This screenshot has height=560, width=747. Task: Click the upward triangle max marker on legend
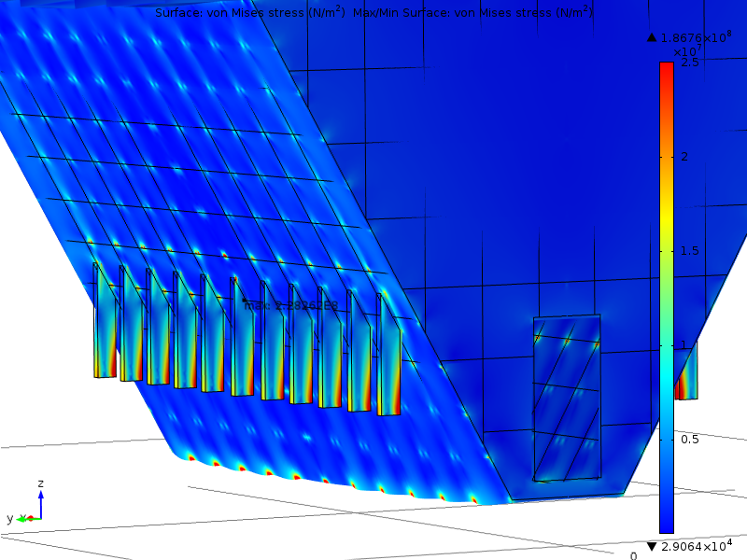click(x=652, y=37)
